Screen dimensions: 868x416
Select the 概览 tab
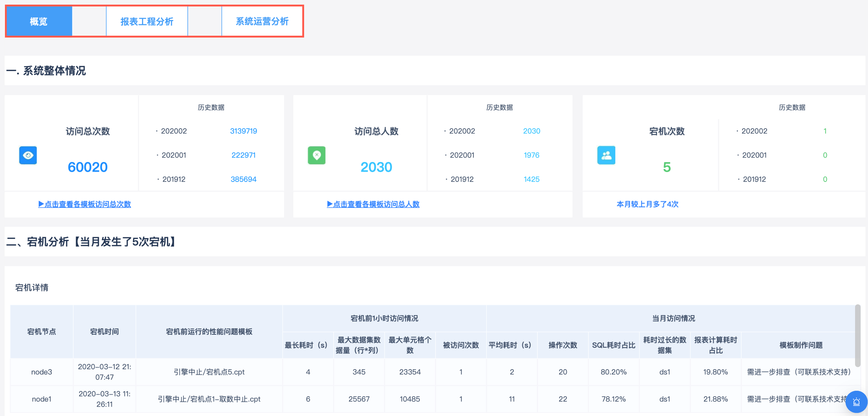[39, 22]
